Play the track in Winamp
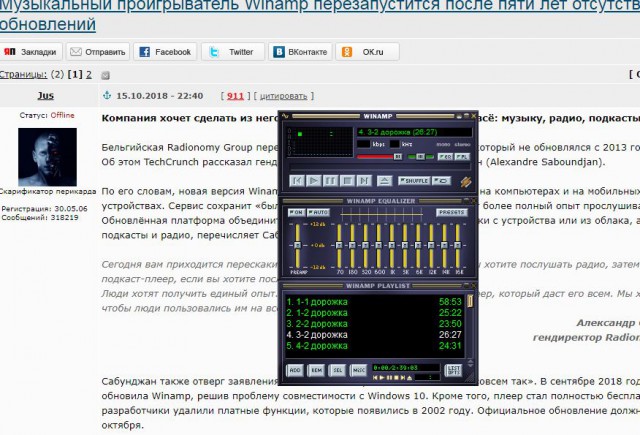The height and width of the screenshot is (435, 640). 313,180
